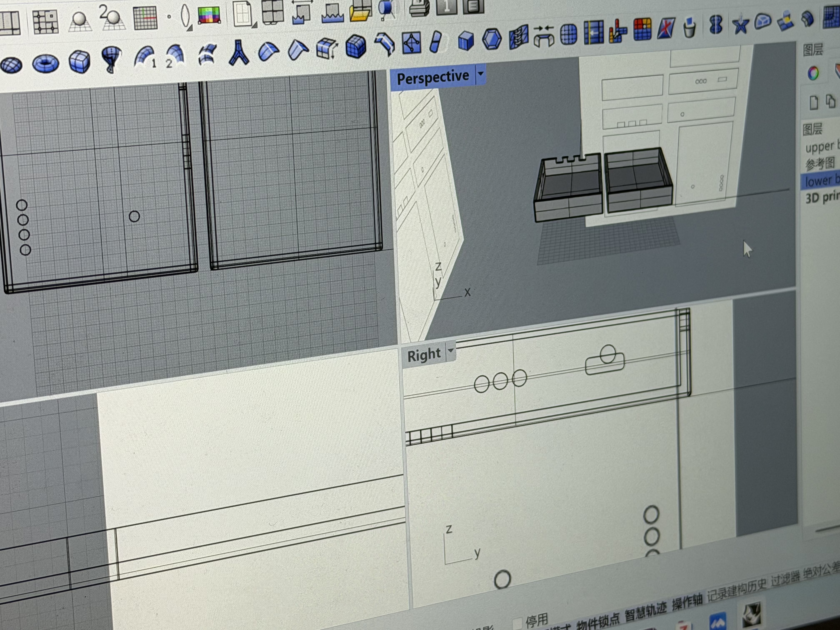Select the 参考图 layer
The image size is (840, 630).
click(820, 164)
